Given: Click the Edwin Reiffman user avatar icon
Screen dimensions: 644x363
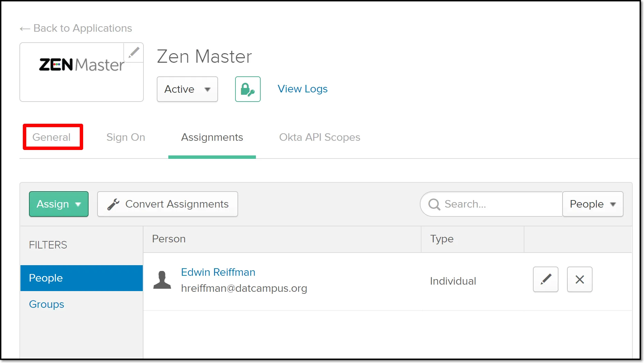Looking at the screenshot, I should click(x=162, y=280).
